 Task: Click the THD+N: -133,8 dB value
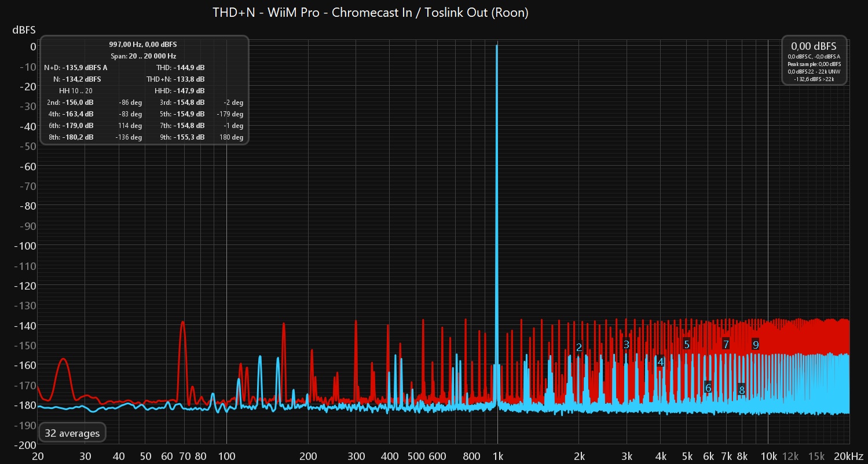tap(175, 79)
